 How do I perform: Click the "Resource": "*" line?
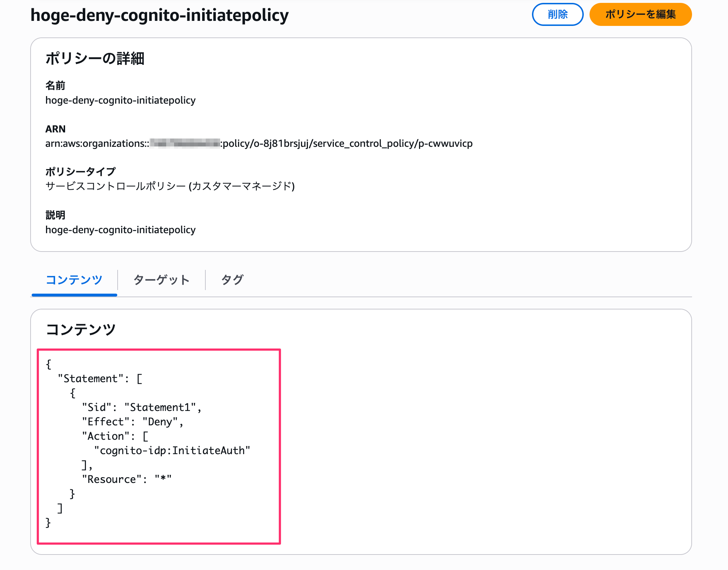127,479
